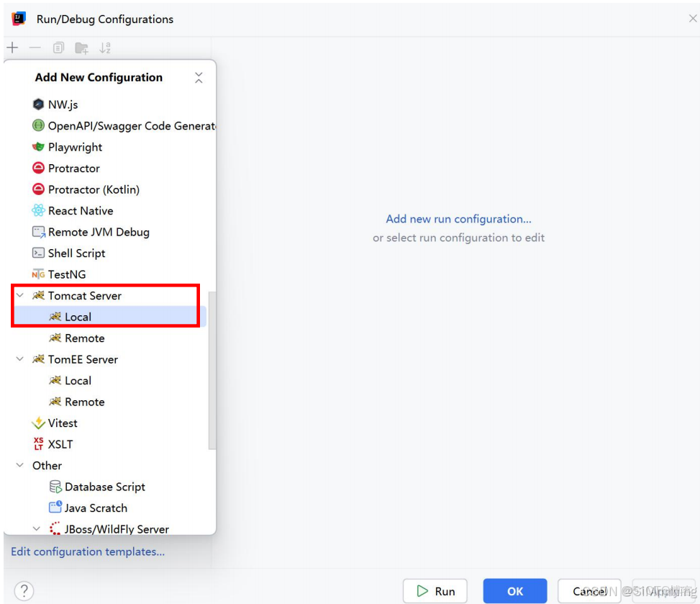
Task: Select the React Native configuration type
Action: click(79, 211)
